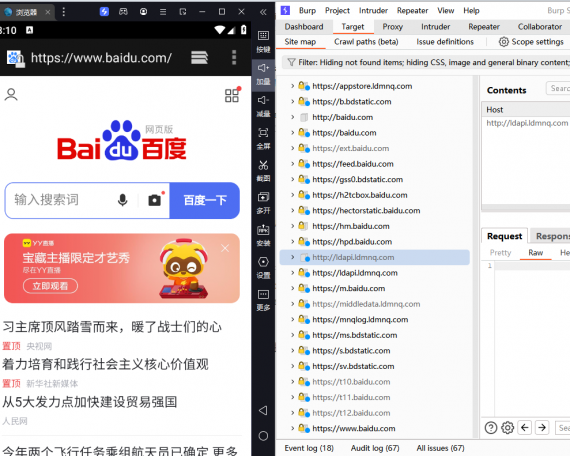
Task: Switch to the Proxy tab
Action: pos(393,27)
